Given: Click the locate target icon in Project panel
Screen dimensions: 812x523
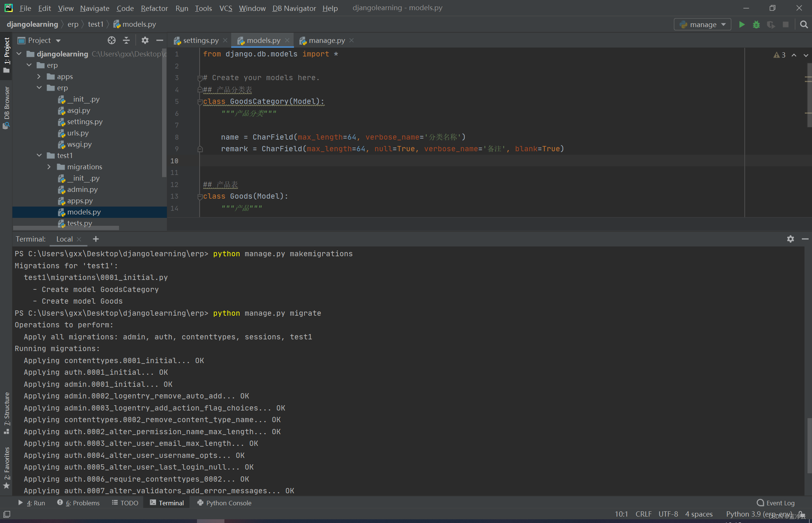Looking at the screenshot, I should pyautogui.click(x=111, y=40).
